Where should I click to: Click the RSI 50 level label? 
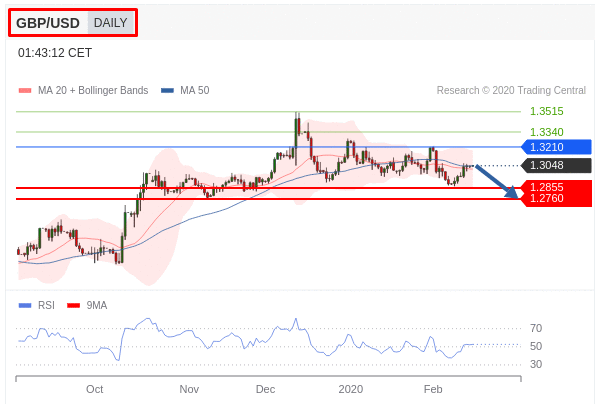pyautogui.click(x=536, y=346)
